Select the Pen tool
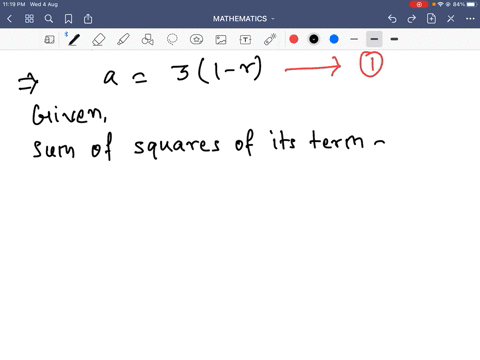This screenshot has height=360, width=480. (x=74, y=40)
